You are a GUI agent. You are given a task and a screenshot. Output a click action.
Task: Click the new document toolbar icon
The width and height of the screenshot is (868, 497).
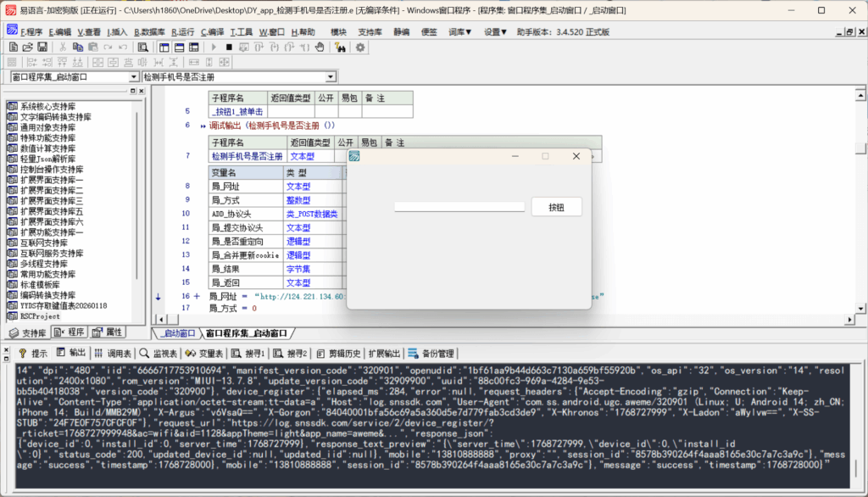click(13, 47)
